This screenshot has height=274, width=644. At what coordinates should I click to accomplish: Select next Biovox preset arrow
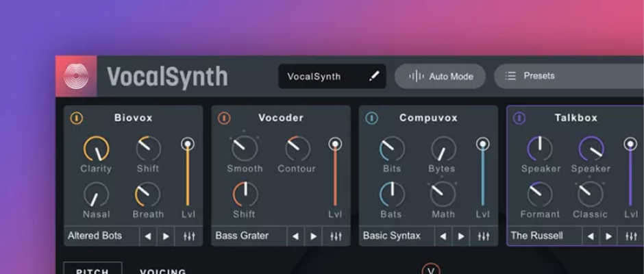(166, 236)
